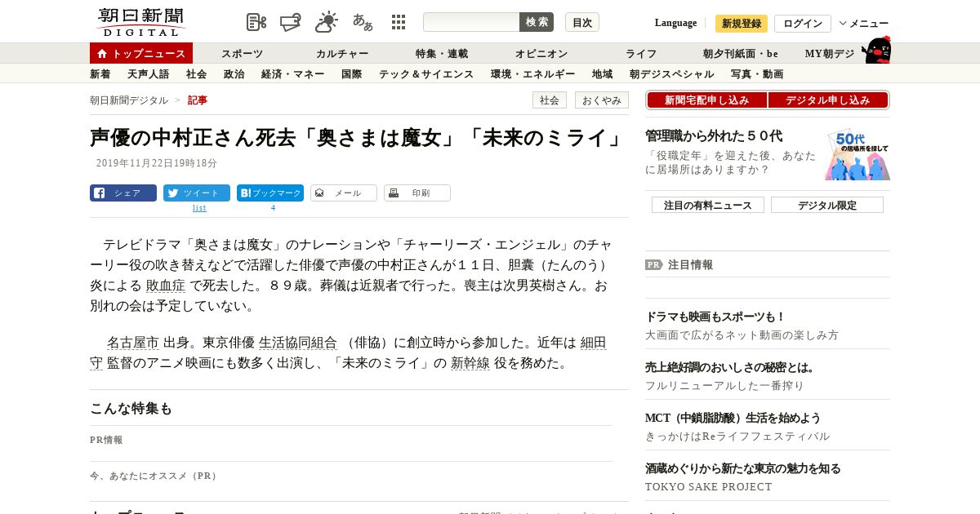Select テック&サイエンス in the sub navigation
Image resolution: width=980 pixels, height=514 pixels.
[x=426, y=74]
